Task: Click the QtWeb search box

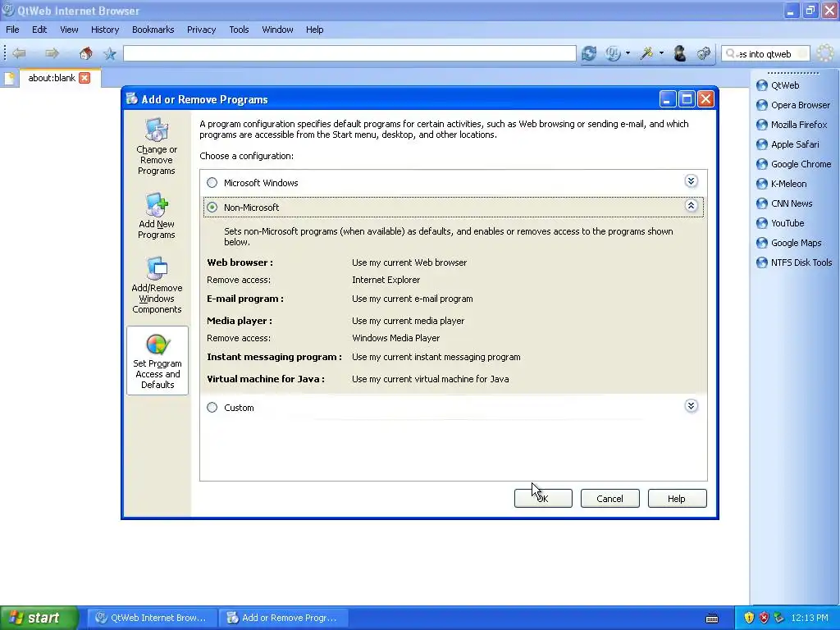Action: tap(765, 53)
